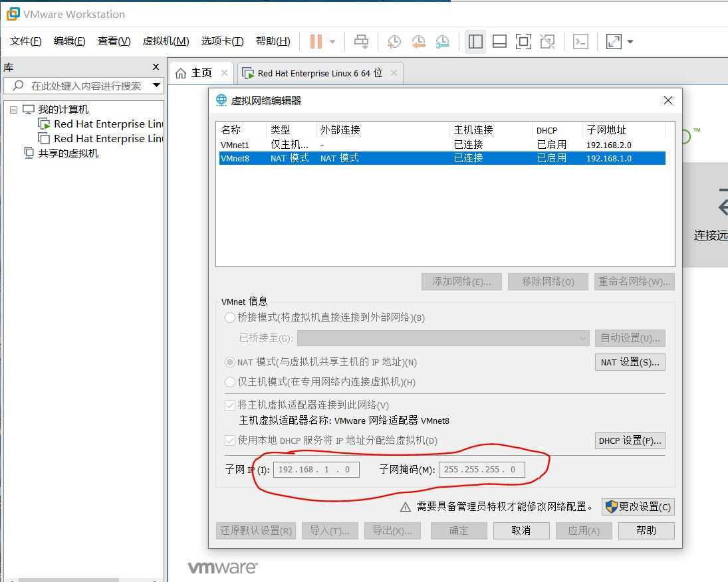The width and height of the screenshot is (728, 582).
Task: Toggle the library sidebar view icon
Action: click(x=475, y=41)
